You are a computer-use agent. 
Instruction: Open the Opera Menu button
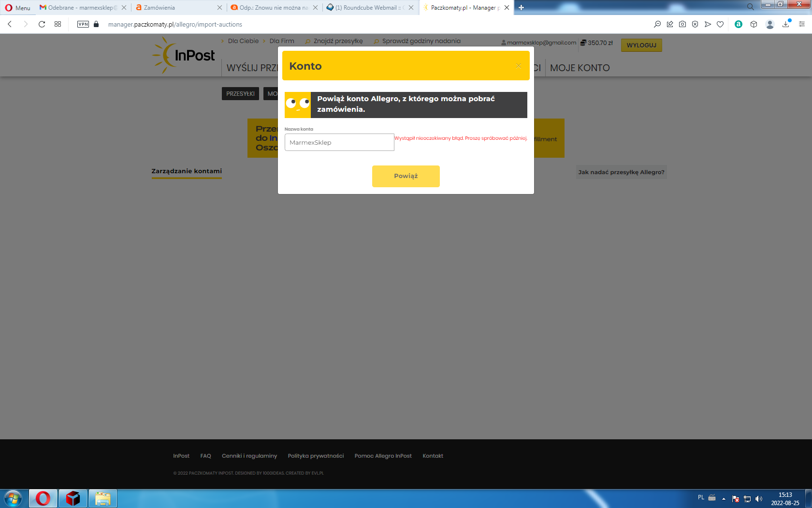18,8
